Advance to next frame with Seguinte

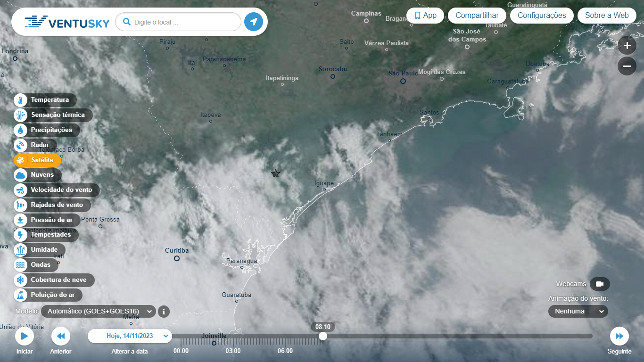pyautogui.click(x=619, y=336)
